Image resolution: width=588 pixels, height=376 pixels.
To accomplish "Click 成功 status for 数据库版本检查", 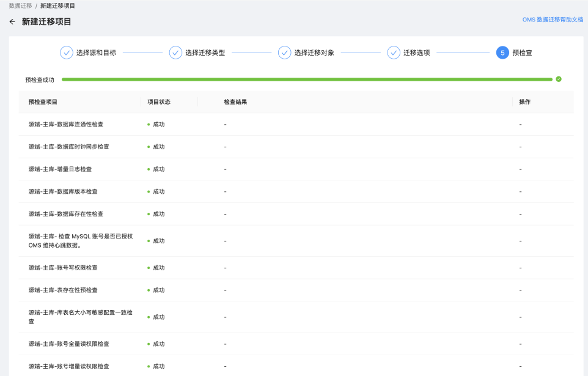I will pos(156,192).
